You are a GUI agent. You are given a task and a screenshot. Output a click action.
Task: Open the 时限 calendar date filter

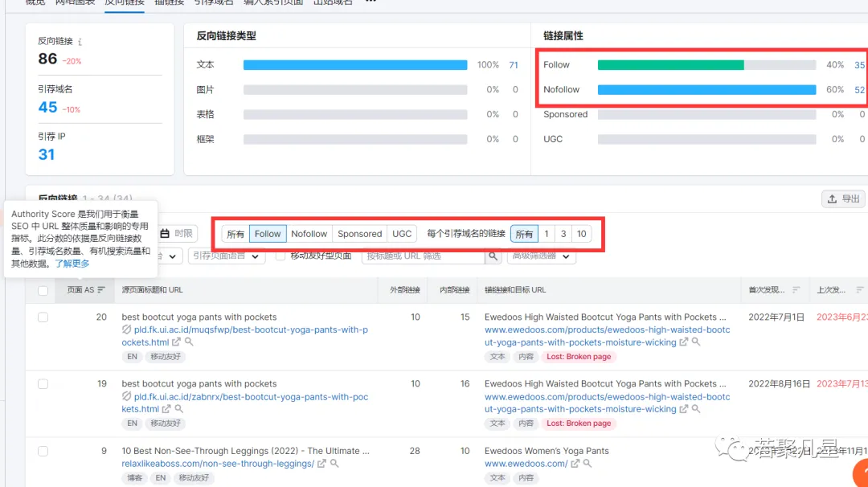coord(177,234)
